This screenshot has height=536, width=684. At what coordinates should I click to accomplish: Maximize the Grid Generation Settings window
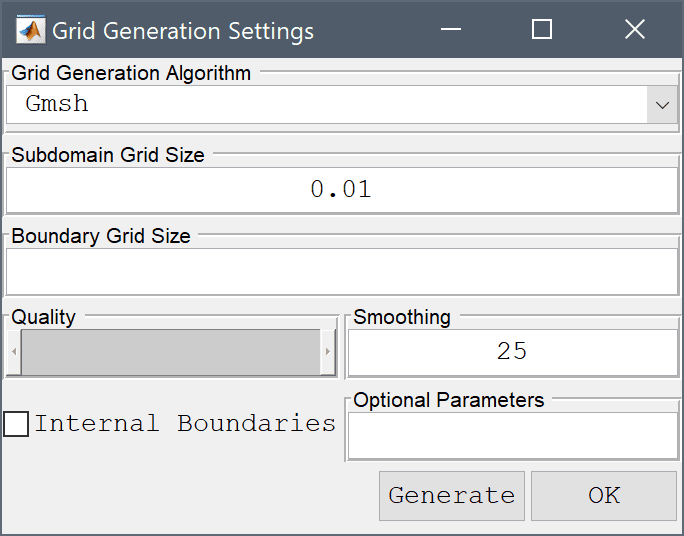pos(542,30)
